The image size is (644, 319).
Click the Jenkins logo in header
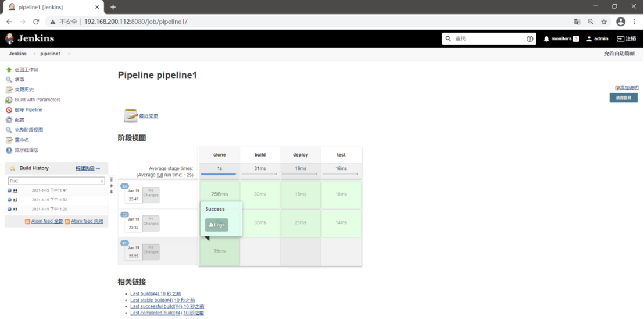(30, 38)
